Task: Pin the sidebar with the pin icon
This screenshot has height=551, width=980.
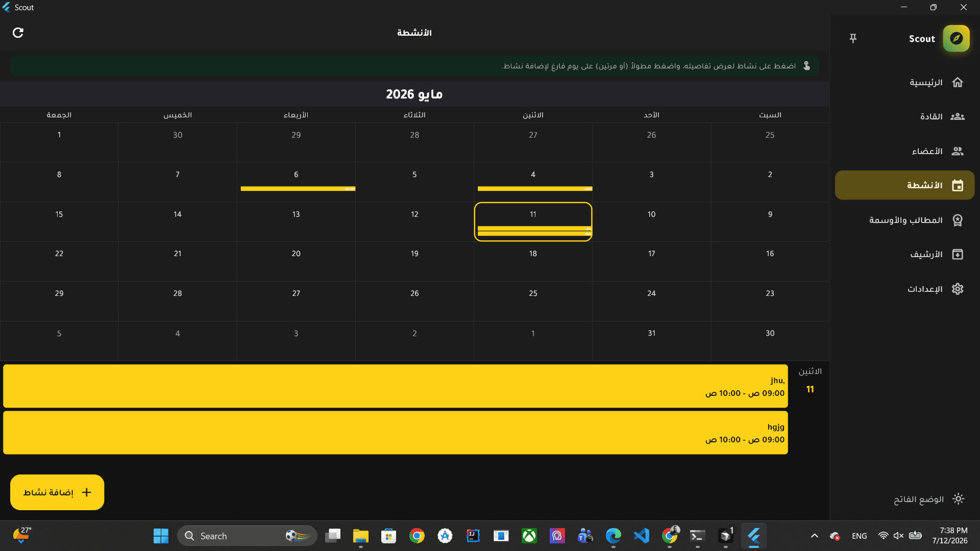Action: [853, 38]
